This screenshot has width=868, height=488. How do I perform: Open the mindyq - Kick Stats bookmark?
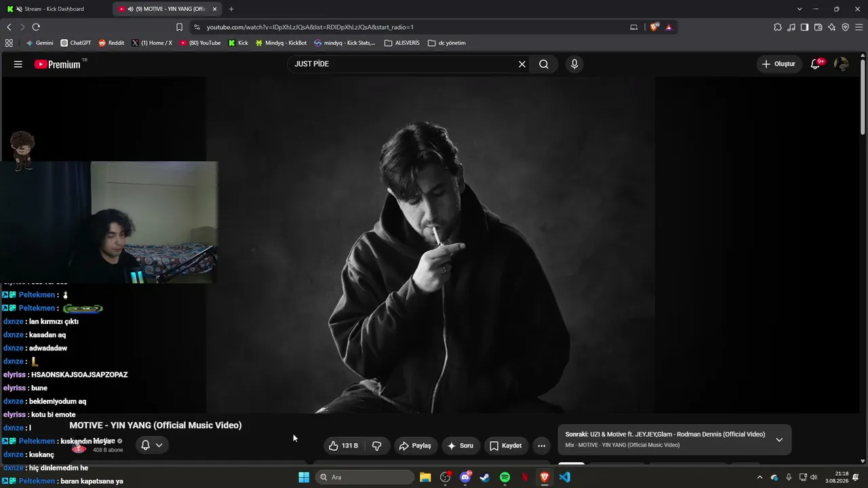[344, 43]
